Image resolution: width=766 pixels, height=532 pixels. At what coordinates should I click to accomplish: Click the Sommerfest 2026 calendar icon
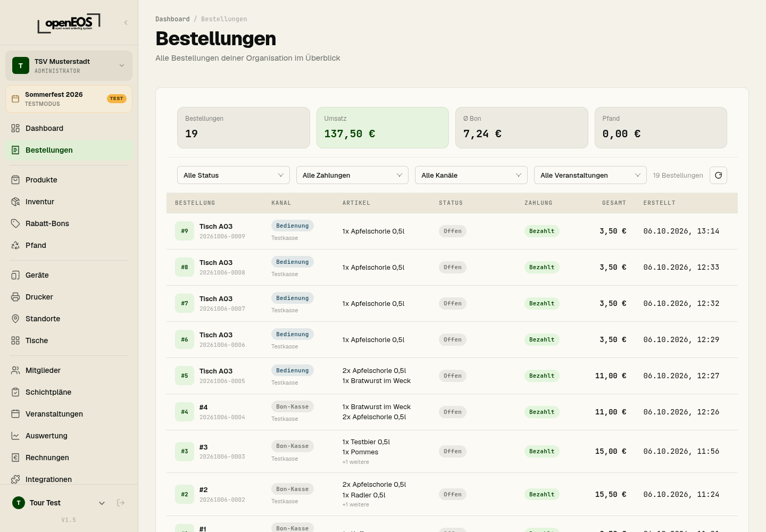[x=15, y=99]
